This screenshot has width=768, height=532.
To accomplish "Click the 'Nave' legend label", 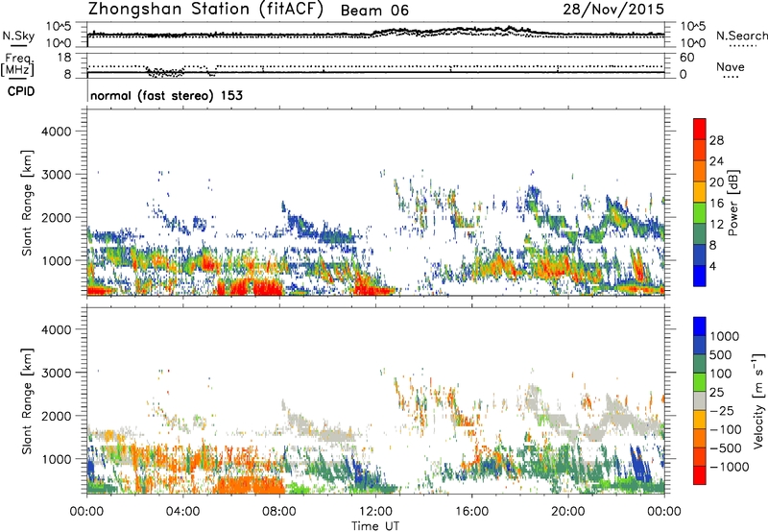I will pos(731,67).
